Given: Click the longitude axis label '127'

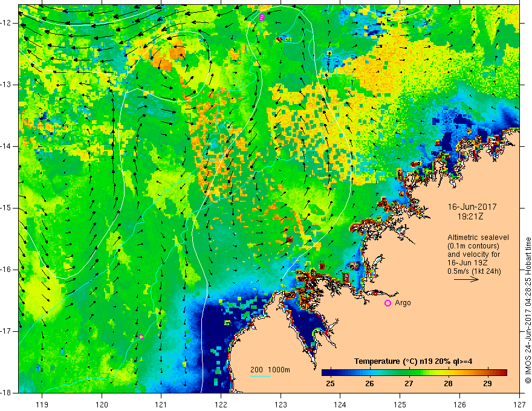Looking at the screenshot, I should pyautogui.click(x=519, y=404).
